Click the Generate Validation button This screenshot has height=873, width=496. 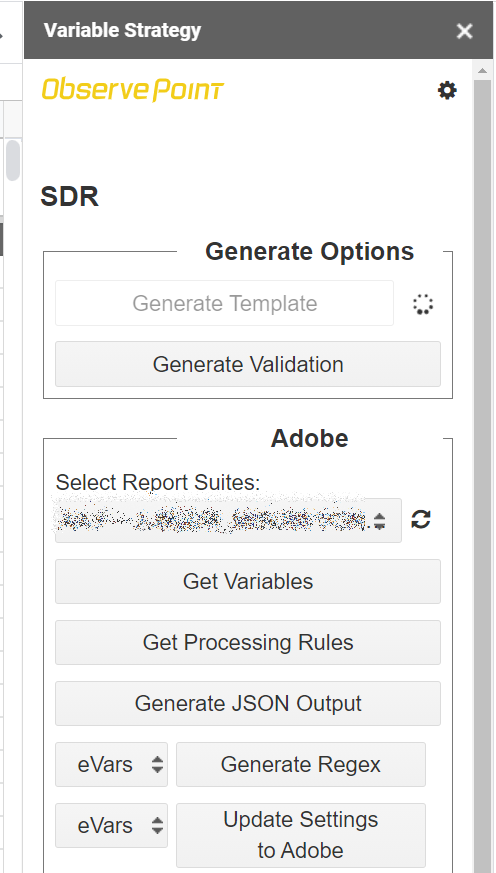tap(248, 364)
